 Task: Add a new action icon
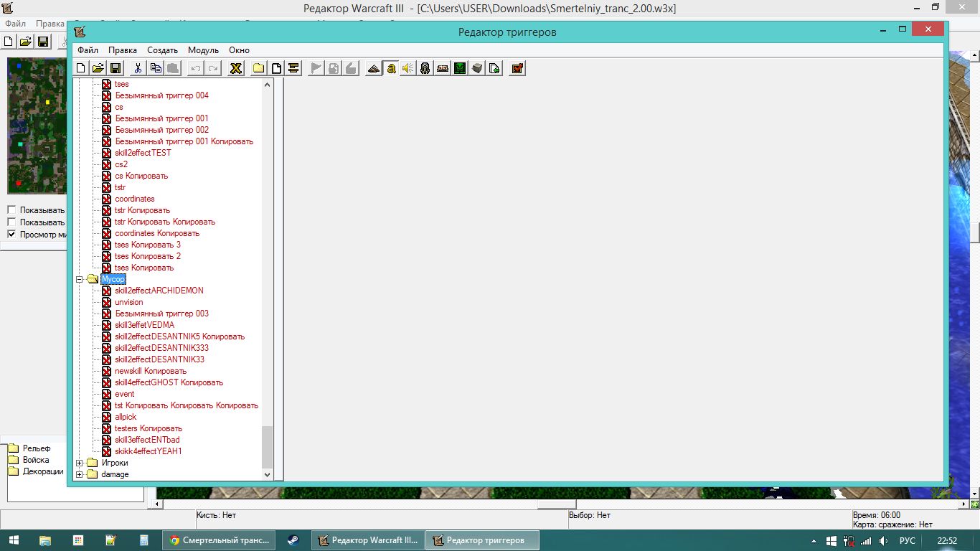[350, 68]
